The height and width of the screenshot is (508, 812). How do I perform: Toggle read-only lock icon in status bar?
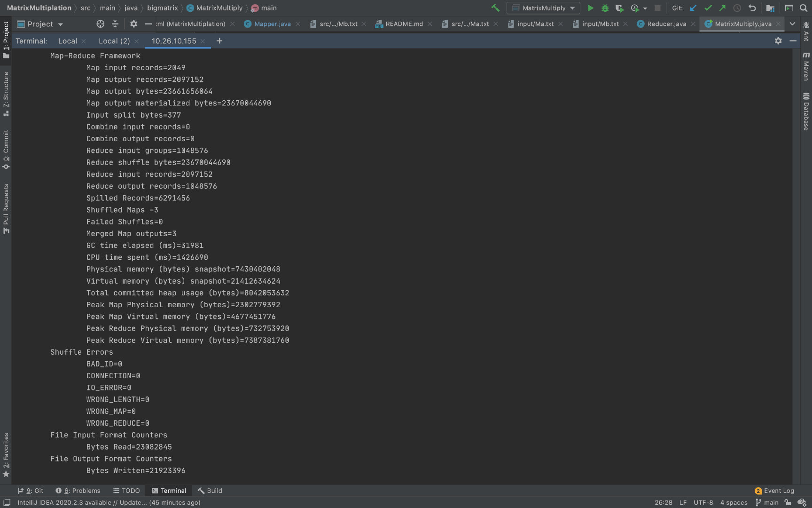[x=788, y=502]
